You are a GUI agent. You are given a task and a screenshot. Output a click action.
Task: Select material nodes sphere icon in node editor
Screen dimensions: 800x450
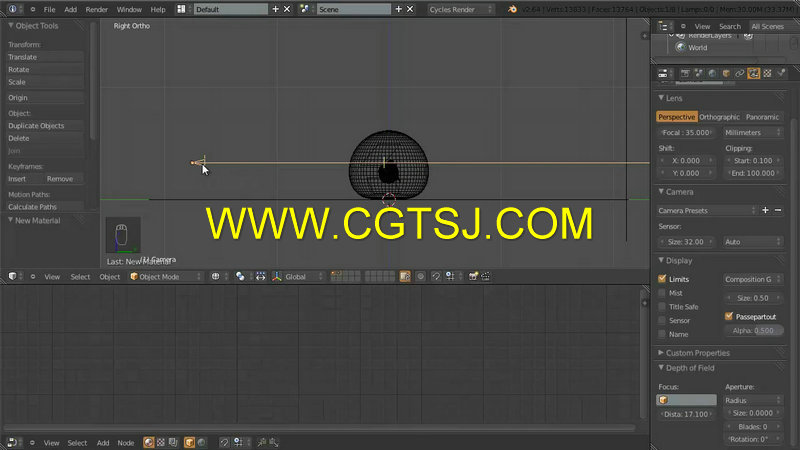point(148,442)
